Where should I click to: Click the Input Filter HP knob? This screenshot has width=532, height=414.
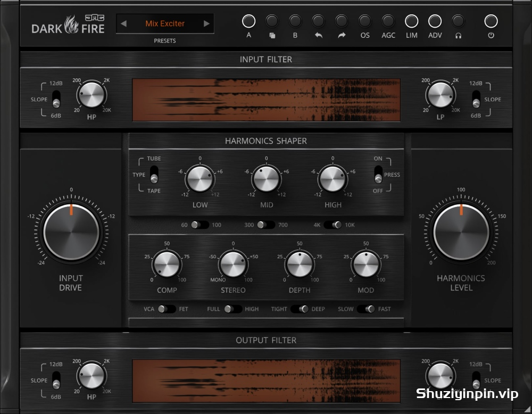[92, 95]
